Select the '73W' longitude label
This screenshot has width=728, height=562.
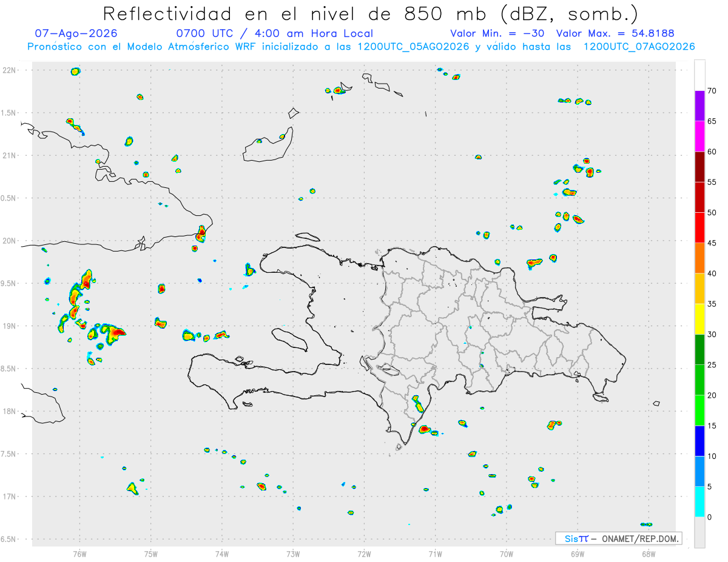tap(293, 554)
